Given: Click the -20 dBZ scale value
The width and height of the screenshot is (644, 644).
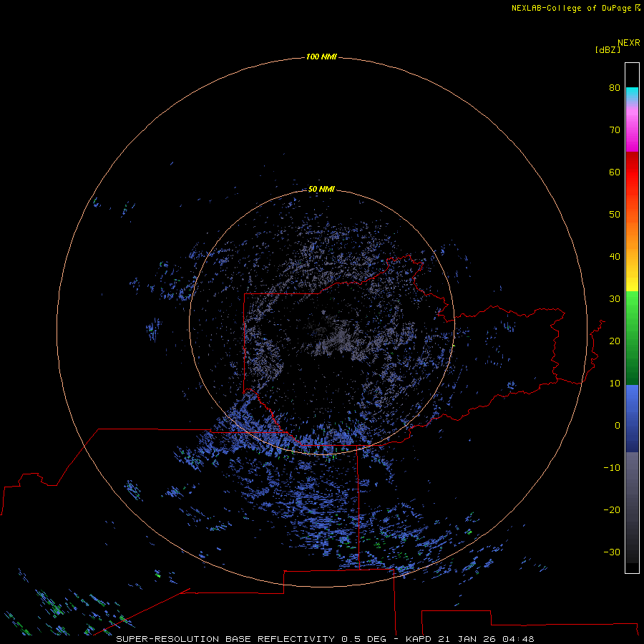Looking at the screenshot, I should point(612,510).
